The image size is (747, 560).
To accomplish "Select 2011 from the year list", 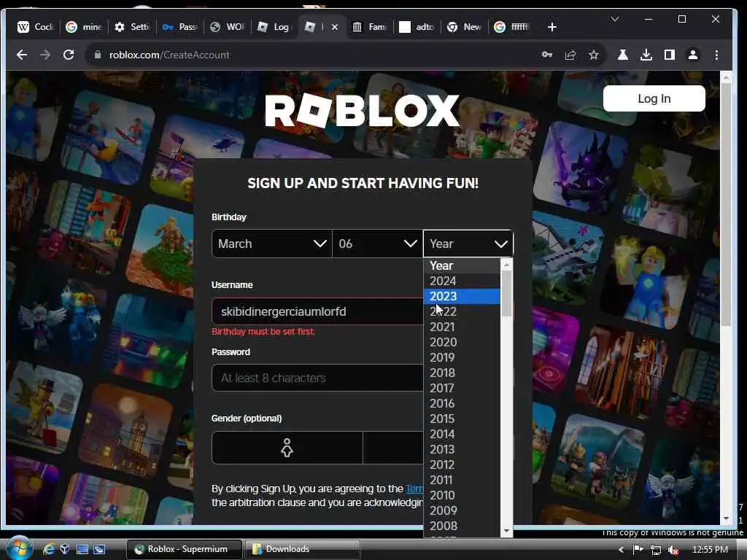I will click(462, 480).
